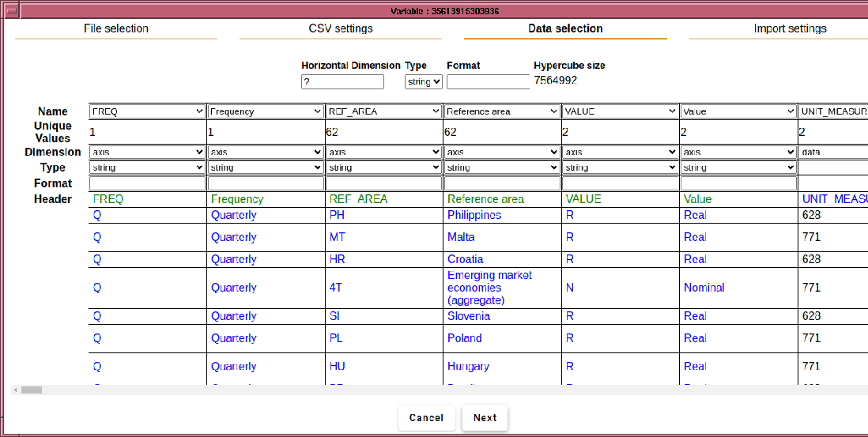Click the blue UNIT_MEASURE header cell

pos(835,199)
